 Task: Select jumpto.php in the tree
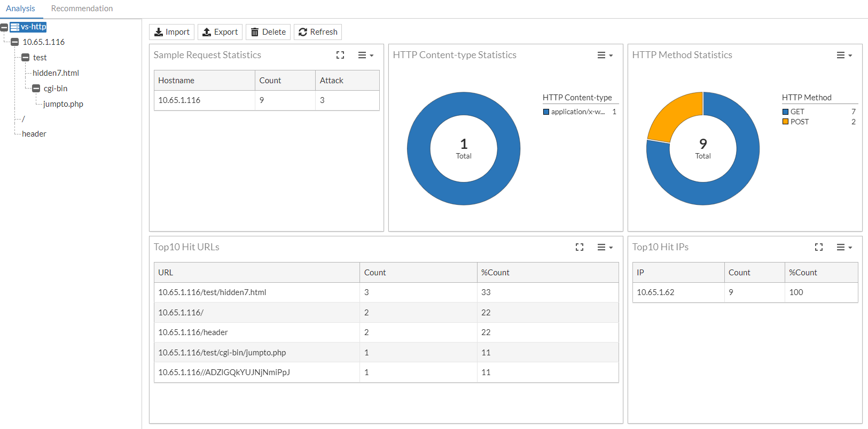(x=63, y=104)
